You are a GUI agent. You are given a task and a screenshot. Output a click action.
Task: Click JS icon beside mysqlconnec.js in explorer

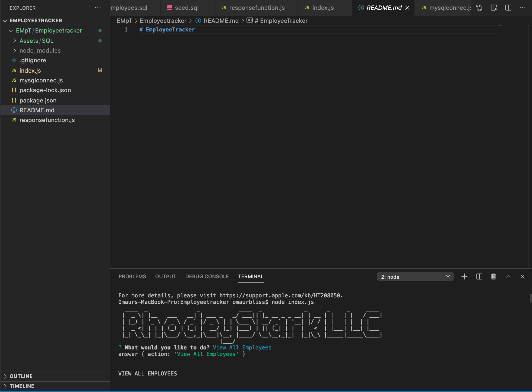pos(14,80)
